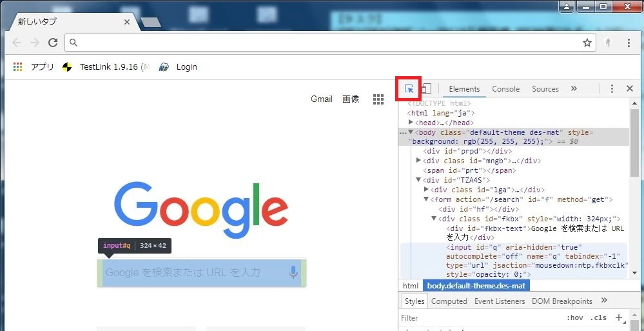Select the span id prt line

[469, 170]
